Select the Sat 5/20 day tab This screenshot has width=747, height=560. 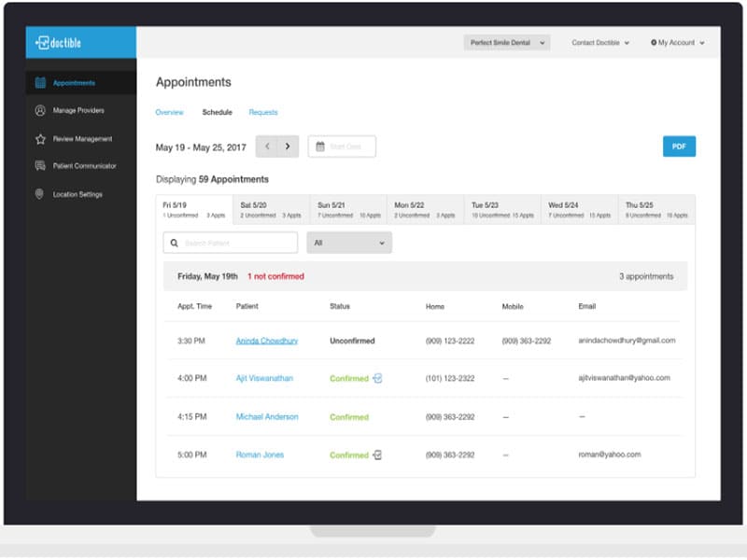point(271,209)
